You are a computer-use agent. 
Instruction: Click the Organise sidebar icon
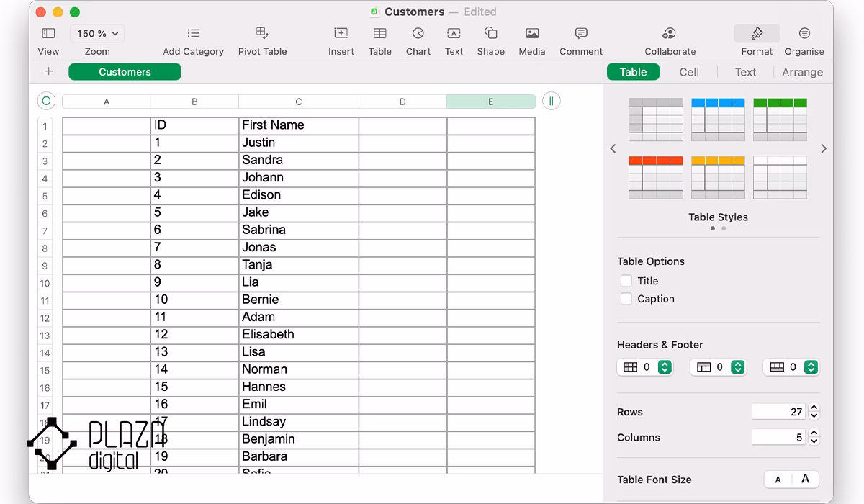tap(804, 41)
